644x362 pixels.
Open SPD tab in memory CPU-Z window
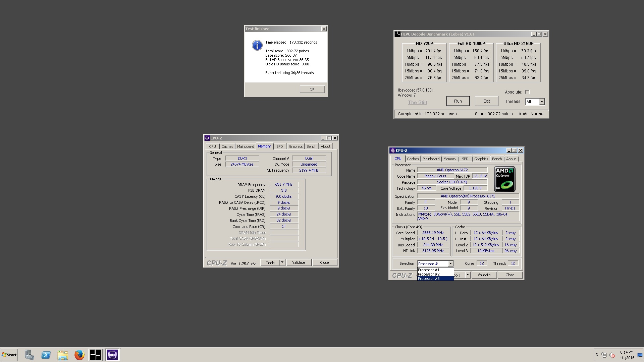tap(280, 146)
